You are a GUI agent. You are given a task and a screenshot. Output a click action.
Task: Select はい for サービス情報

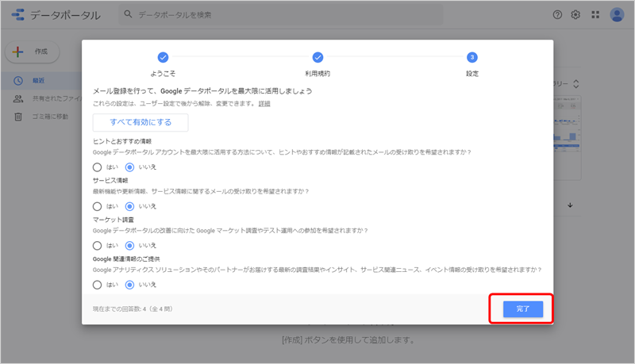coord(97,206)
